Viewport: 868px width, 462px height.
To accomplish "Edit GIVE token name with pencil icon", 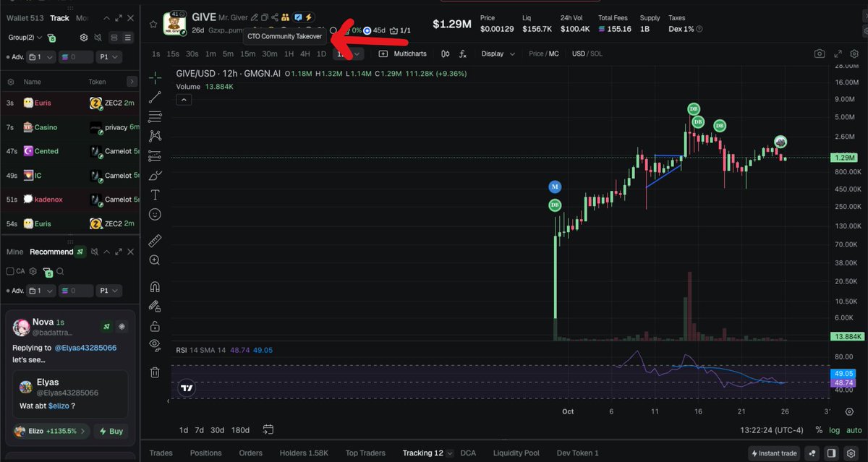I will [255, 17].
